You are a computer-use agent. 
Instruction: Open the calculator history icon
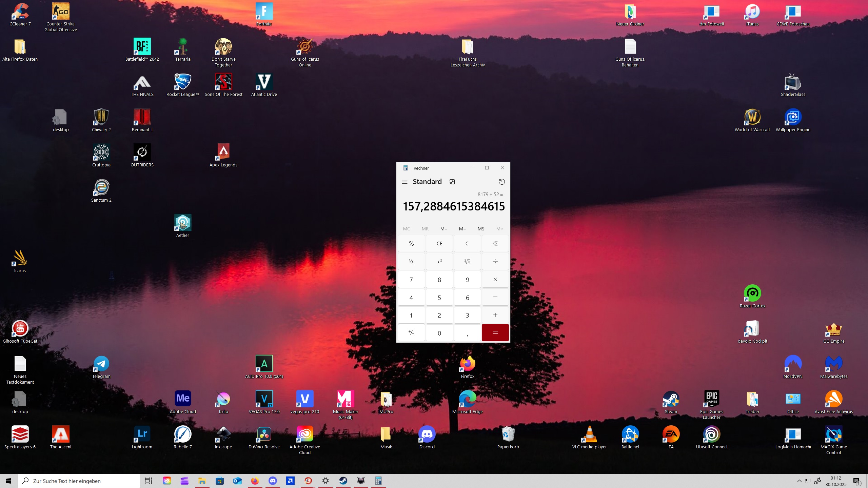point(502,182)
